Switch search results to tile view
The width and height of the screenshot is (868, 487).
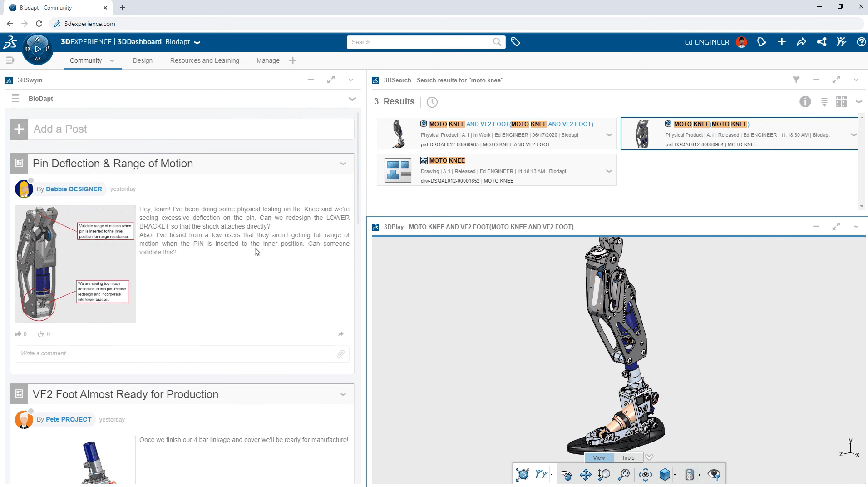[842, 102]
